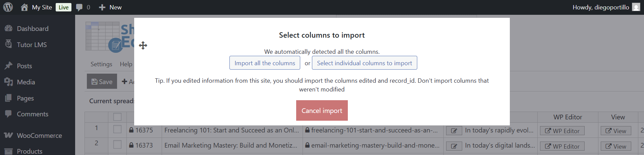Click WP Editor button for row 1
The height and width of the screenshot is (155, 644).
tap(562, 131)
